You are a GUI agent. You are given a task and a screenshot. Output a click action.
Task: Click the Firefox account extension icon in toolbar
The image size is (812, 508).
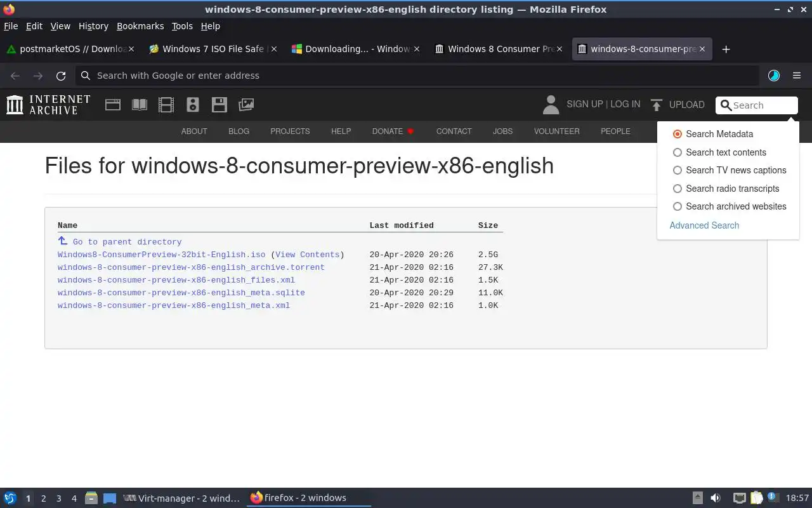pos(774,76)
